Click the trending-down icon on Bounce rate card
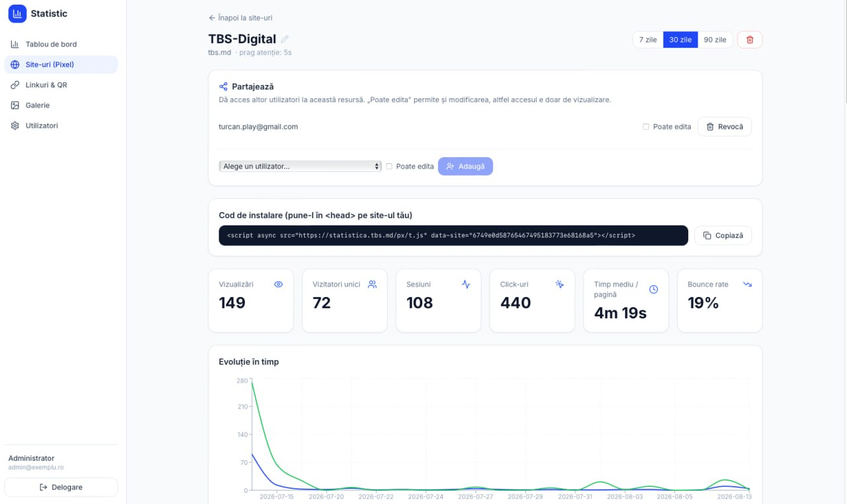The height and width of the screenshot is (504, 847). click(x=747, y=284)
